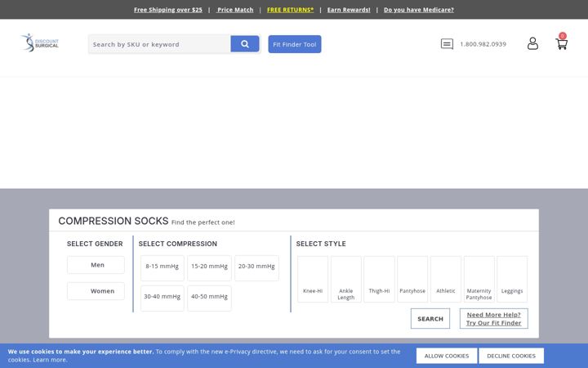The height and width of the screenshot is (368, 588).
Task: Open Need More Help? Try Our Fit Finder
Action: 493,318
